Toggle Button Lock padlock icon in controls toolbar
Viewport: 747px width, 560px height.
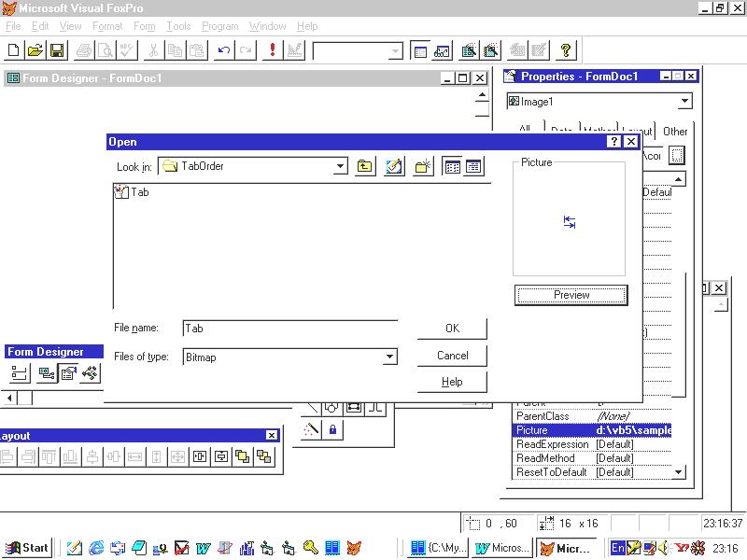(x=332, y=430)
